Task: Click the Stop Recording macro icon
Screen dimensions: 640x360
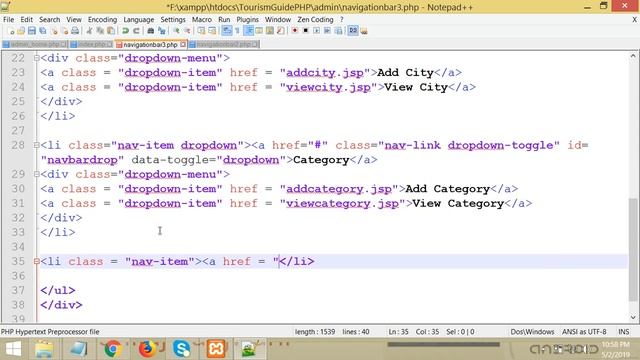Action: point(305,31)
